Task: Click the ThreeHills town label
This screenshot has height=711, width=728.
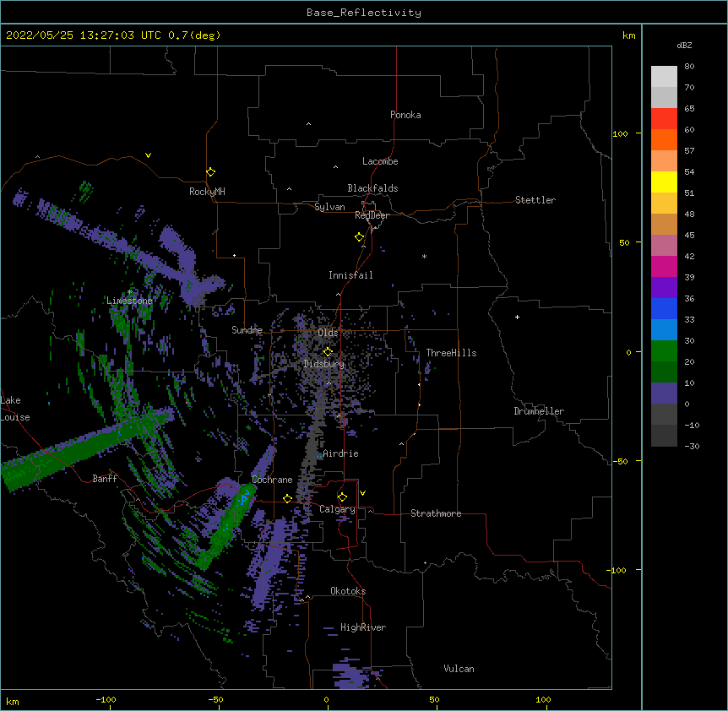Action: (x=451, y=353)
